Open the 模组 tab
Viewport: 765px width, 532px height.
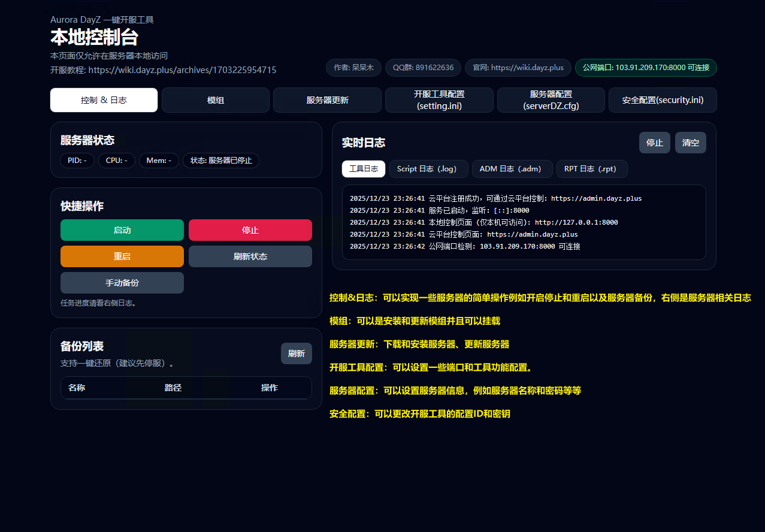[x=216, y=100]
